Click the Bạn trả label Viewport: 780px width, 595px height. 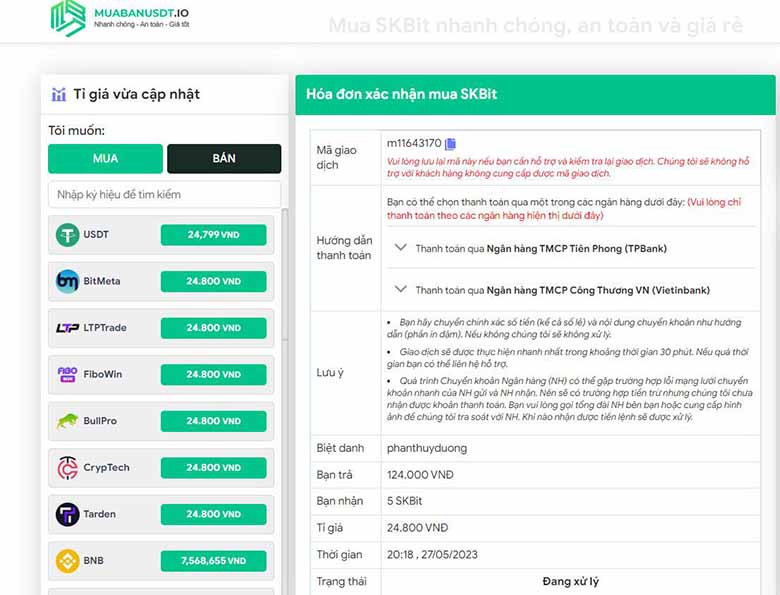click(334, 475)
